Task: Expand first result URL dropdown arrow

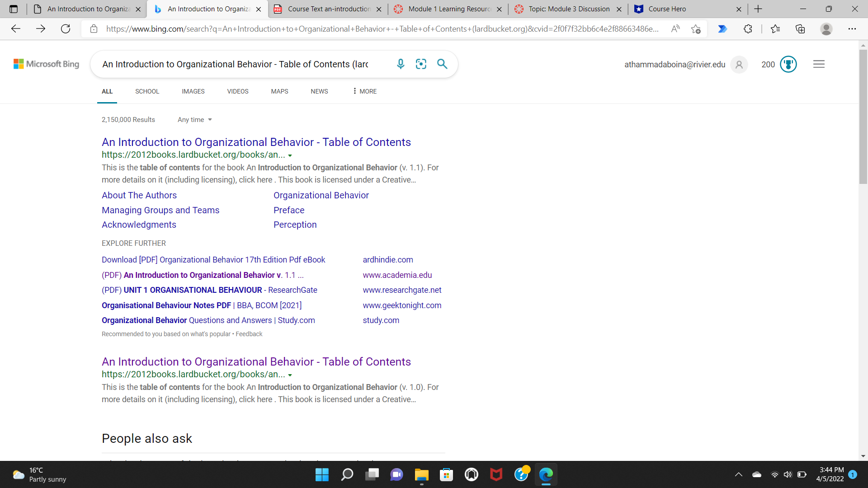Action: (290, 155)
